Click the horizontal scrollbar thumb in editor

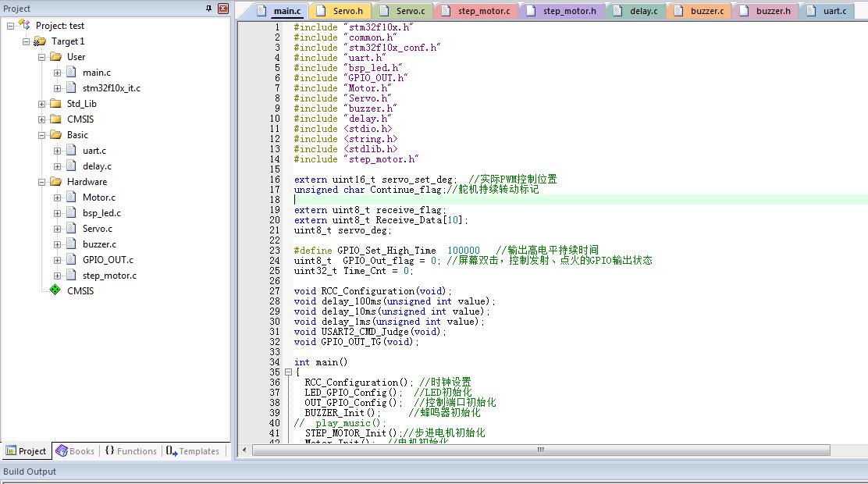pos(541,450)
